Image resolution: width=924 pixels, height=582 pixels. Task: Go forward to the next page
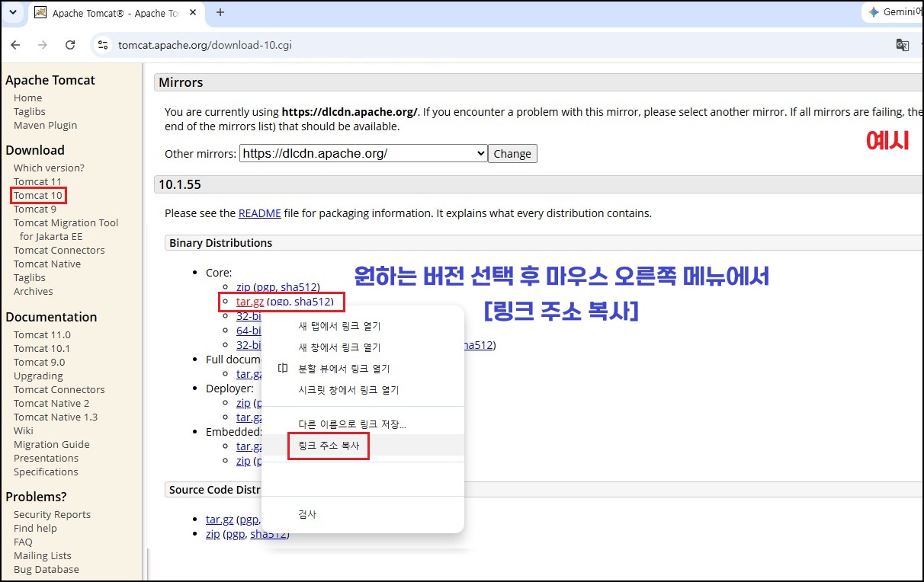tap(43, 45)
